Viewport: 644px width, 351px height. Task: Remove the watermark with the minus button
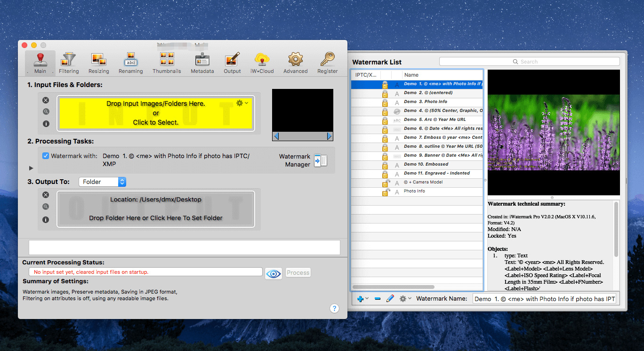click(x=378, y=299)
